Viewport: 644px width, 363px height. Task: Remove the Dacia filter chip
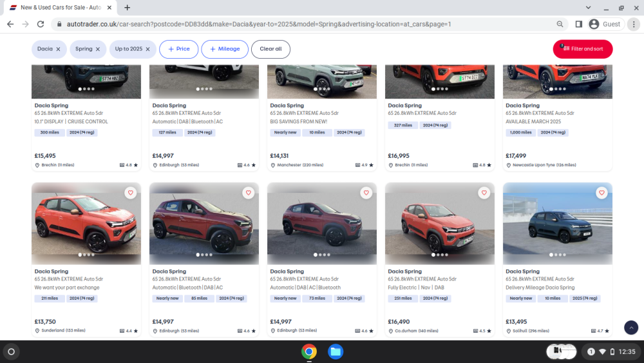[58, 50]
